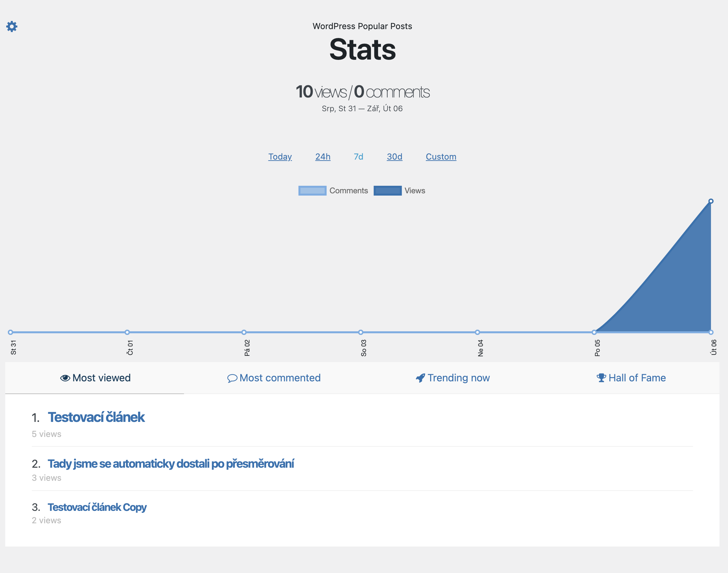This screenshot has height=573, width=728.
Task: Click the Views legend label
Action: tap(415, 191)
